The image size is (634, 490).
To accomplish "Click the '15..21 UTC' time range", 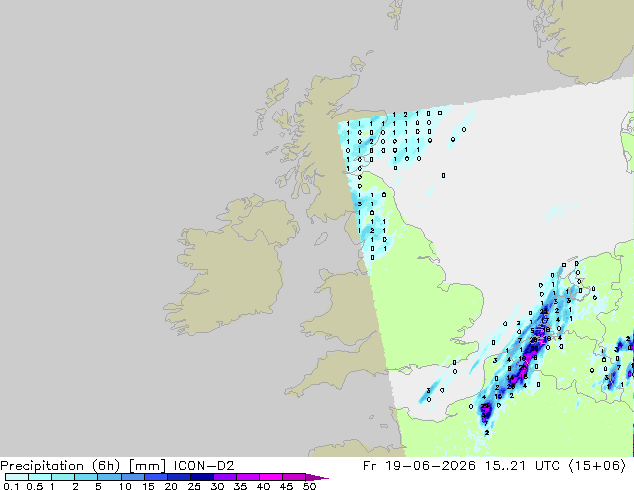I will coord(522,466).
